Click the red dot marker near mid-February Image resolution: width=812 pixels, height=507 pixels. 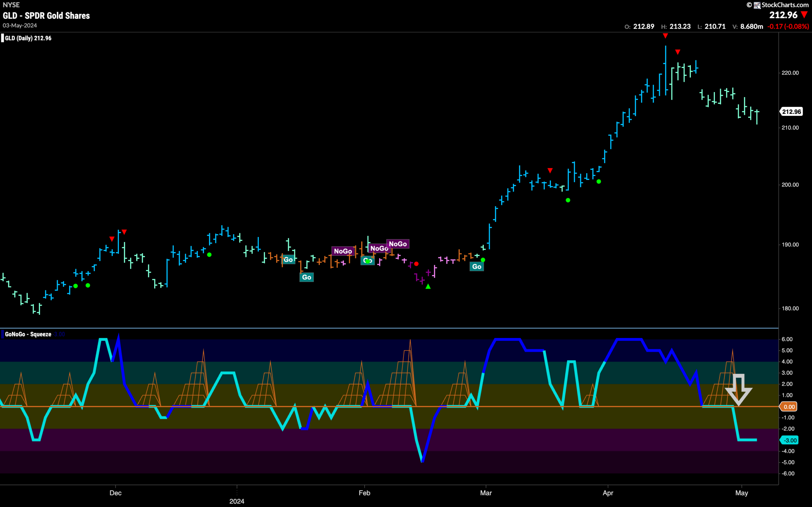coord(416,264)
